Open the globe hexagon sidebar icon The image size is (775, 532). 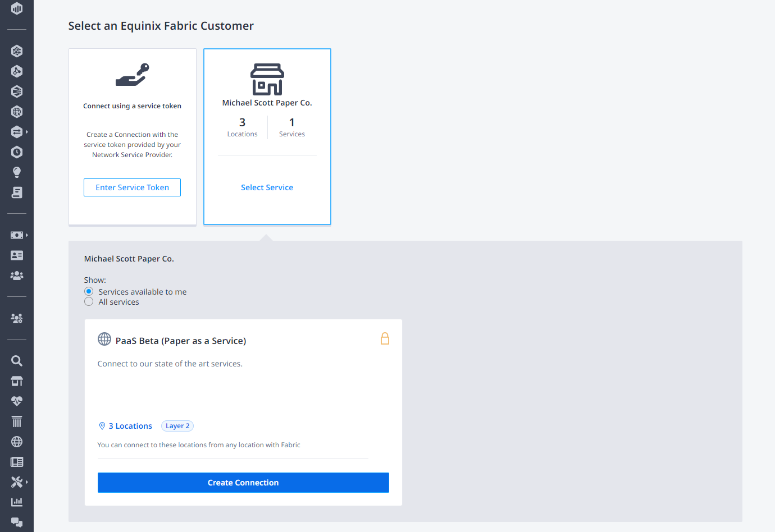coord(17,112)
